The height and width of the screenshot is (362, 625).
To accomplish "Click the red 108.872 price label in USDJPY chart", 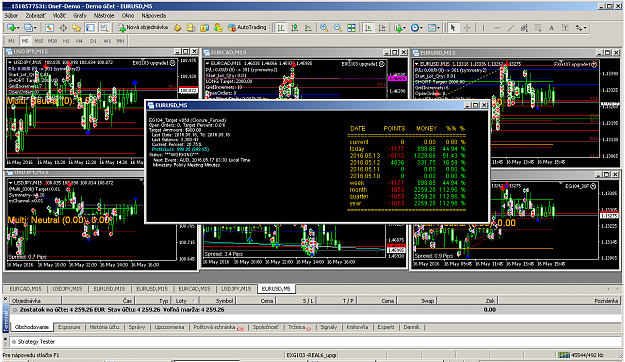I will pos(188,90).
